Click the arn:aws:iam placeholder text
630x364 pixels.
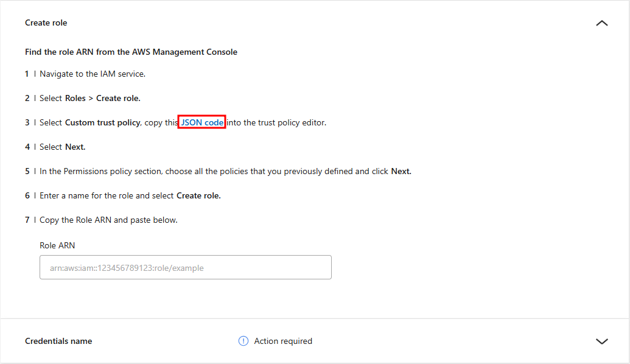coord(127,268)
